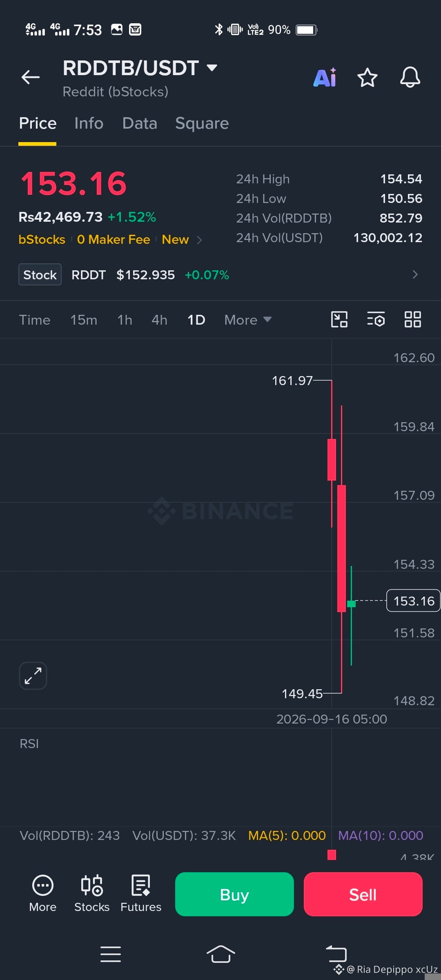
Task: Expand the RDDTB/USDT pair dropdown
Action: 212,68
